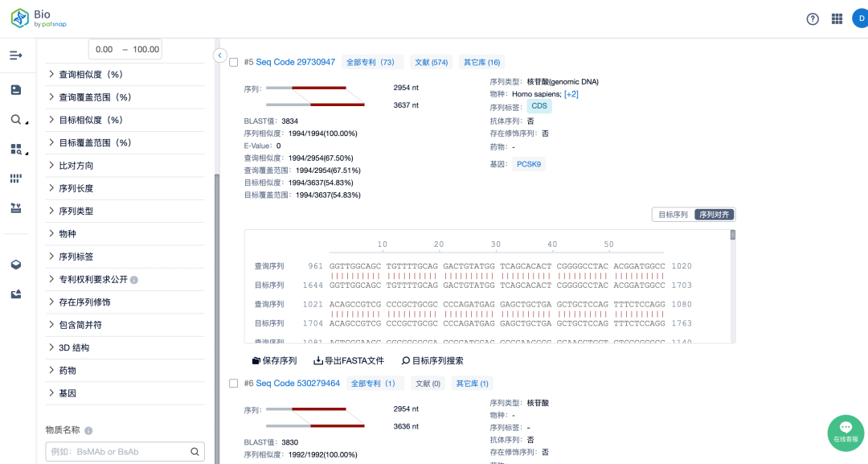Switch to the 序列对齐 view tab

(714, 214)
